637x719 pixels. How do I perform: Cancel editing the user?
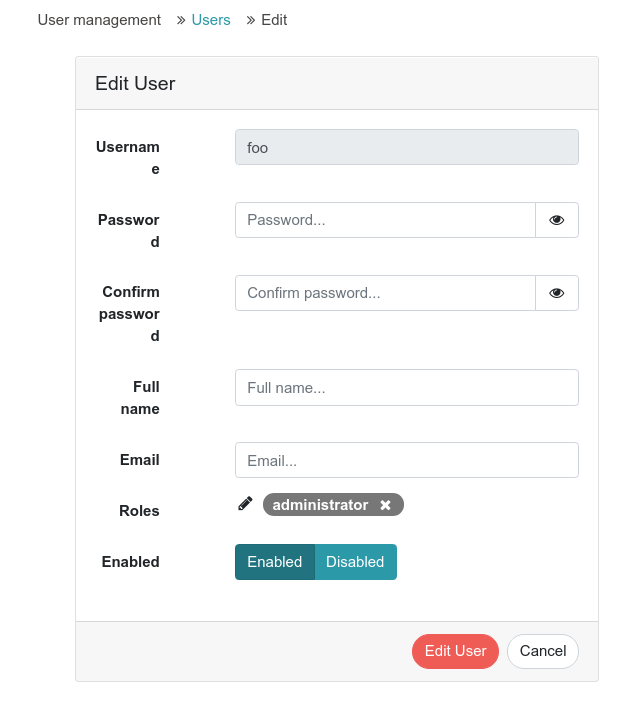tap(543, 651)
